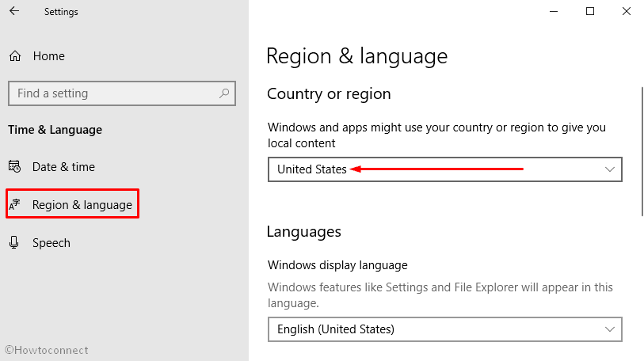Go back using the Settings back arrow

click(x=14, y=11)
